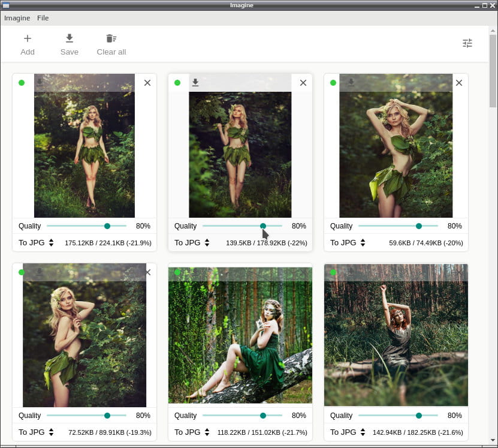The width and height of the screenshot is (498, 448).
Task: Download the 139.5KB image using its save icon
Action: (195, 83)
